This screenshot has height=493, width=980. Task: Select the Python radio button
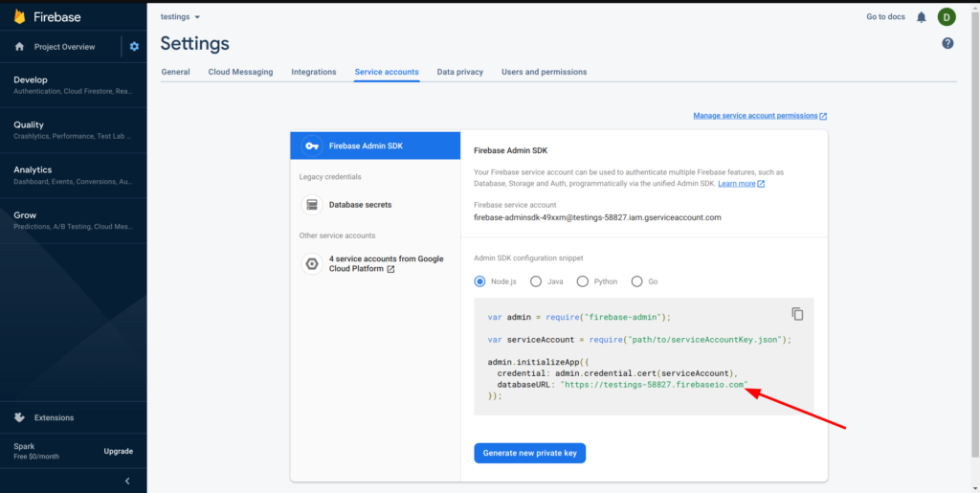[x=583, y=281]
